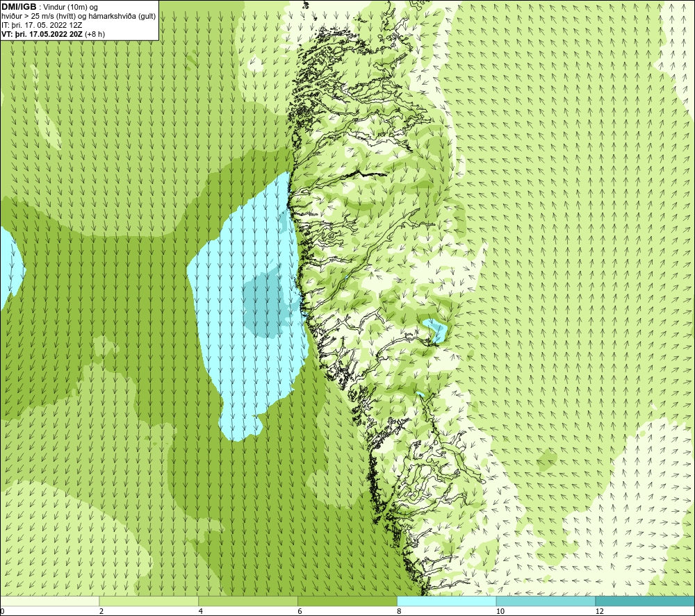695x616 pixels.
Task: Click the 6–8 m/s dark green swatch
Action: (347, 601)
